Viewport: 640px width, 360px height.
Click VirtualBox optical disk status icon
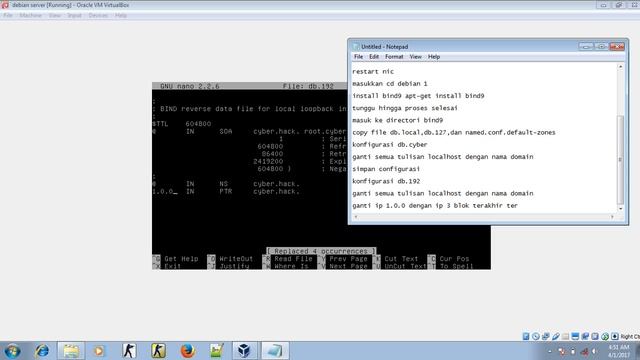coord(536,336)
